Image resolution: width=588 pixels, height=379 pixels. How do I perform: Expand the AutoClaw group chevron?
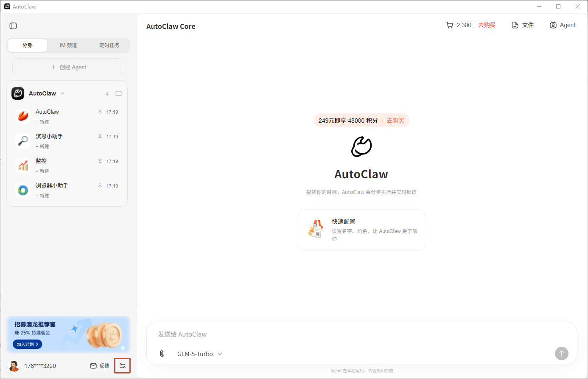(62, 93)
